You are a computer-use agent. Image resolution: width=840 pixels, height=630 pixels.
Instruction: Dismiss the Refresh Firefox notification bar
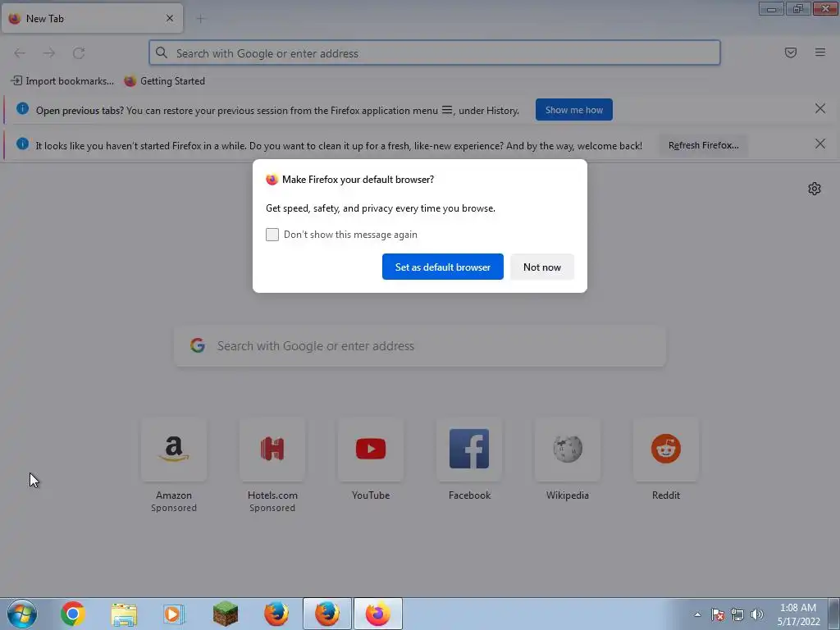819,144
